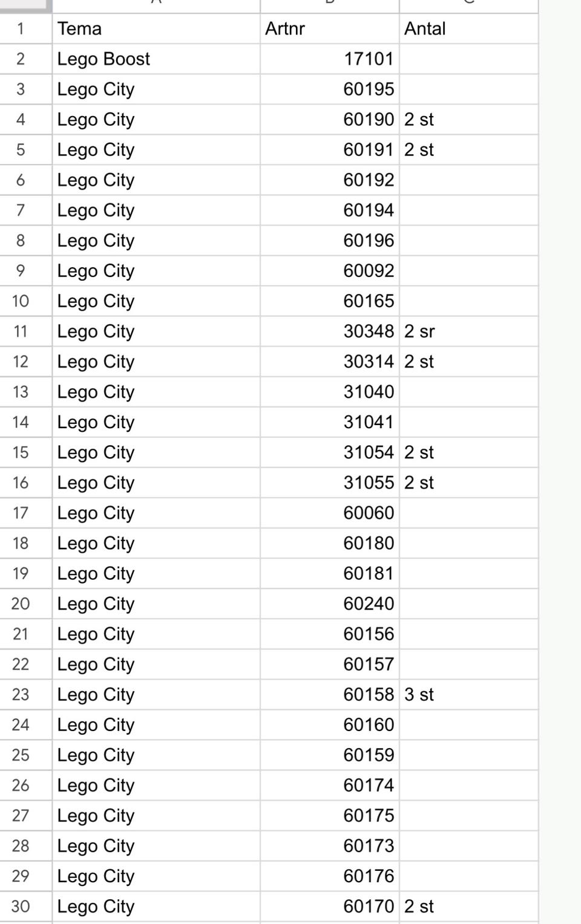Select row header number 2

click(x=21, y=59)
